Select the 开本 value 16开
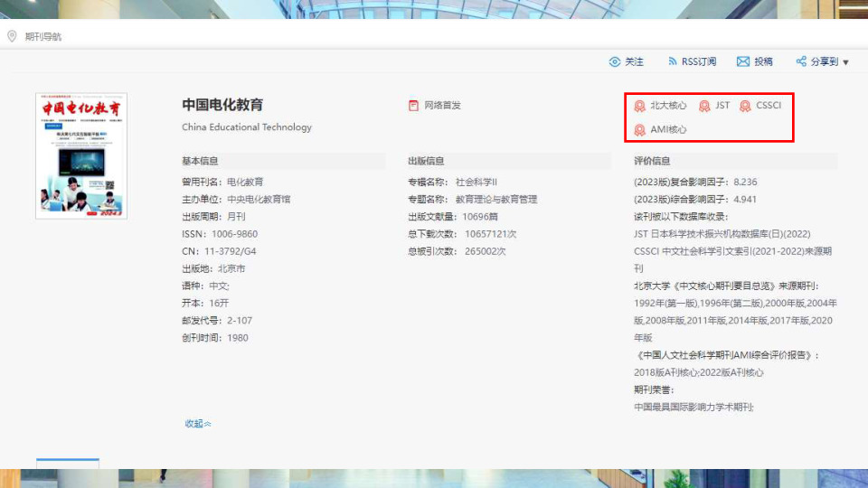The image size is (868, 488). coord(219,304)
